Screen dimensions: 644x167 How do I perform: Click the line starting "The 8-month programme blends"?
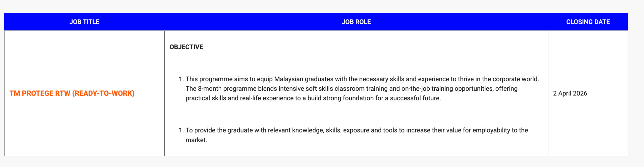coord(351,89)
